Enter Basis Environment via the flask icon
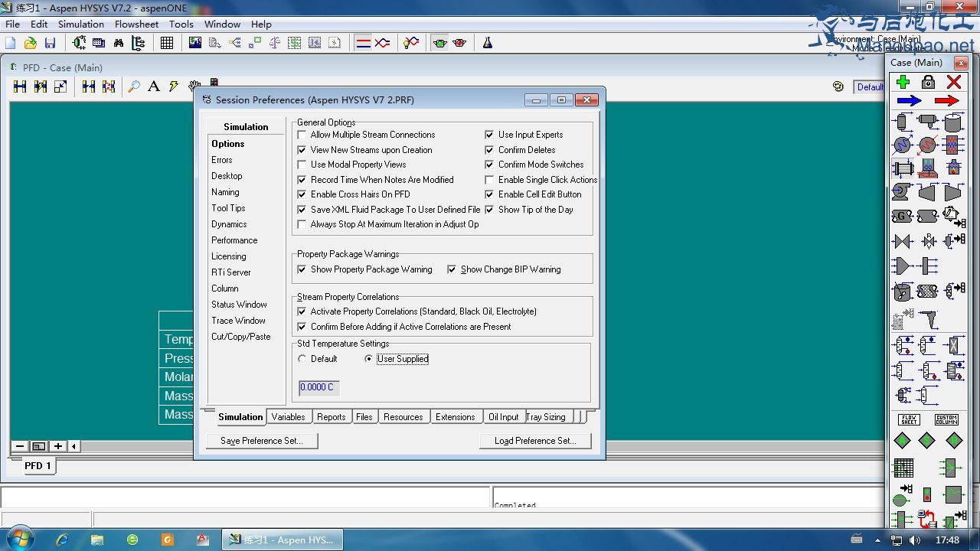Viewport: 980px width, 551px height. coord(487,43)
